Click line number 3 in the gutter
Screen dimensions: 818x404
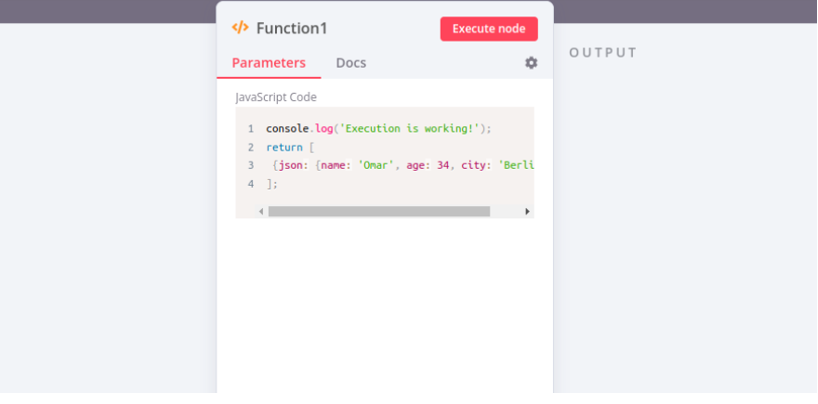pos(250,165)
